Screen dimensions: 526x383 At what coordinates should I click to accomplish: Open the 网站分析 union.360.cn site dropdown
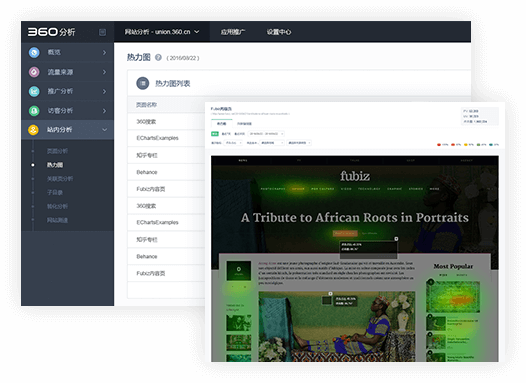162,32
